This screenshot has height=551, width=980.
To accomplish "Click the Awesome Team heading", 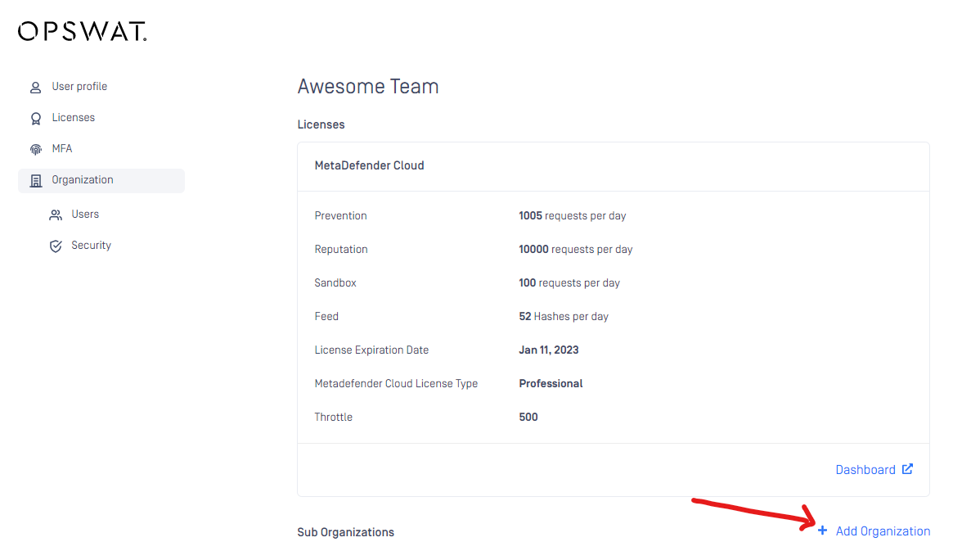I will [x=368, y=86].
